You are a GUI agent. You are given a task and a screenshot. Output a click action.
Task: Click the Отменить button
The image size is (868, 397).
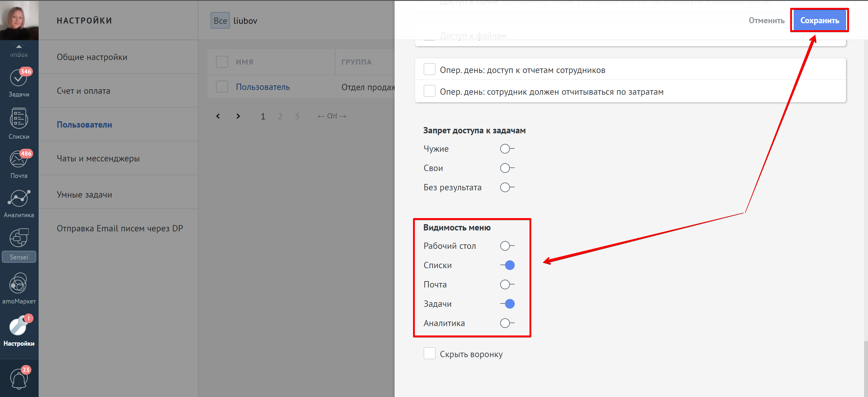coord(766,20)
